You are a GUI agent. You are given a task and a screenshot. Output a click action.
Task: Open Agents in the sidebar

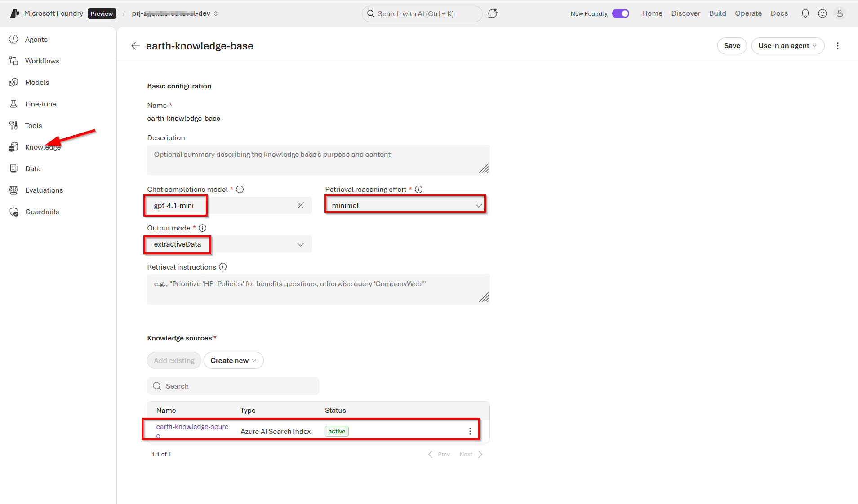coord(36,40)
